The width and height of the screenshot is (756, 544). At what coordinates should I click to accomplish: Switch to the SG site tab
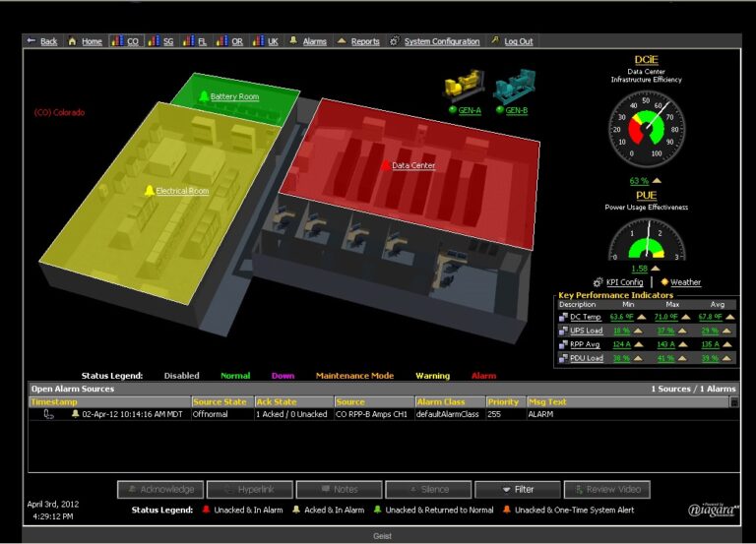tap(161, 41)
